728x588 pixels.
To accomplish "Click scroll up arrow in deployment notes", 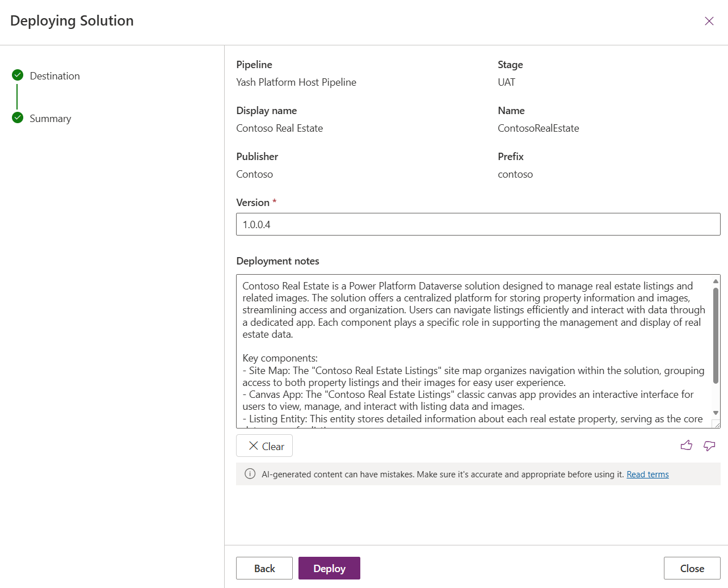I will point(716,281).
